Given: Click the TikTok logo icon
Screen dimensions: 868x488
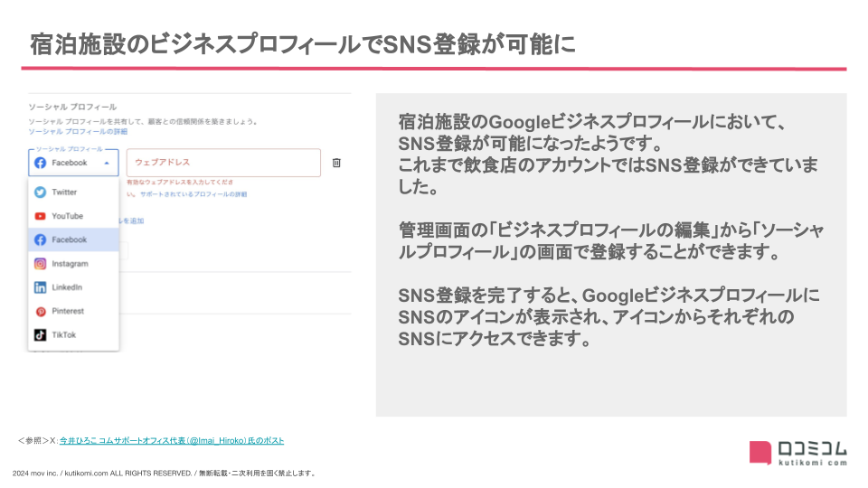Looking at the screenshot, I should [40, 334].
